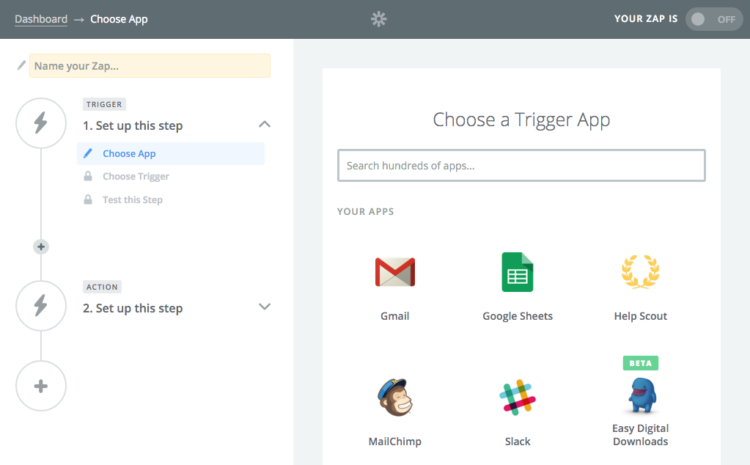Click the Zapier asterisk logo in header
Image resolution: width=750 pixels, height=465 pixels.
[x=378, y=19]
